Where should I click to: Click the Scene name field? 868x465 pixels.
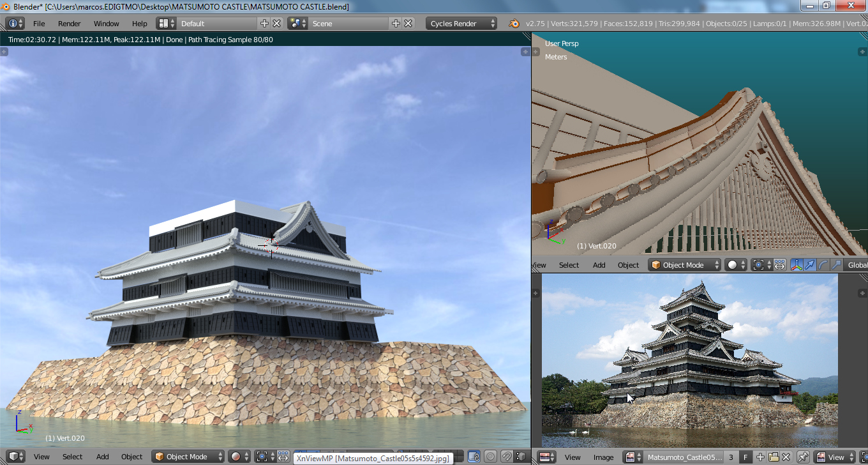[x=348, y=24]
